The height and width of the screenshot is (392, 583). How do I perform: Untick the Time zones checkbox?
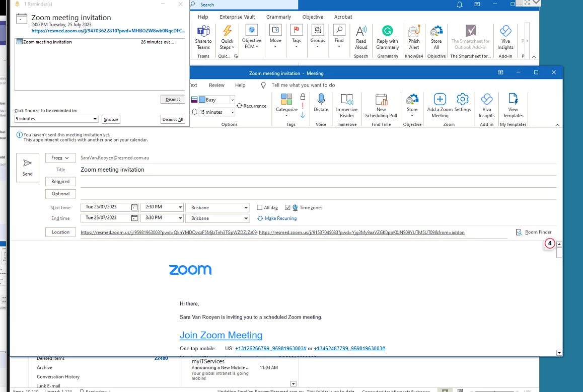tap(287, 208)
